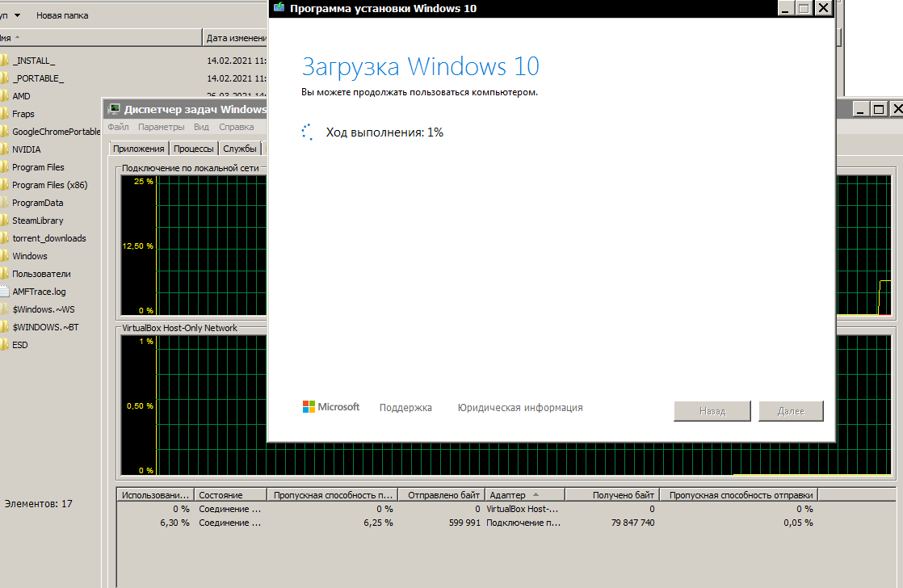Switch to the Службы tab
This screenshot has width=903, height=588.
pyautogui.click(x=240, y=149)
